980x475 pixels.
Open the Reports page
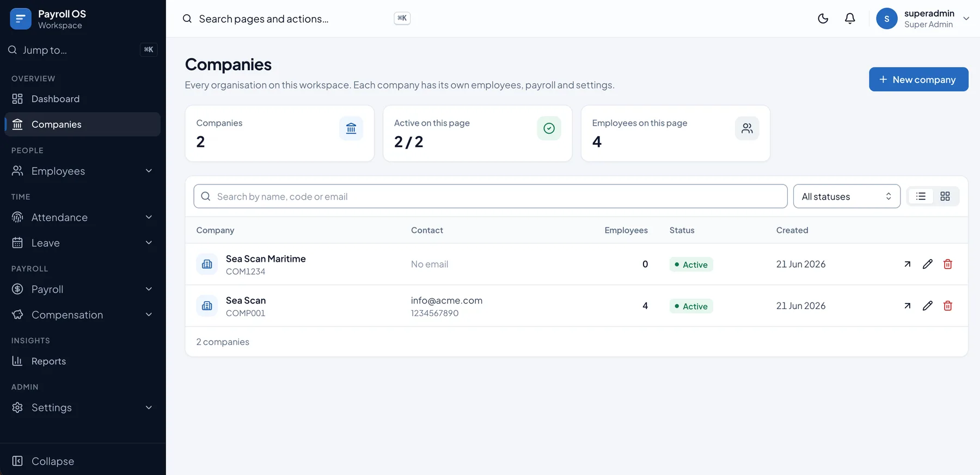click(x=83, y=361)
